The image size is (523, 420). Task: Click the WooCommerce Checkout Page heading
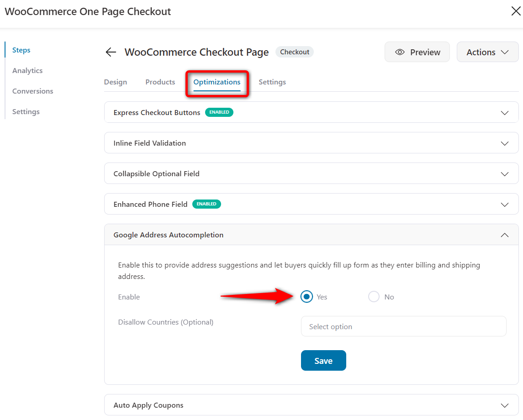197,52
